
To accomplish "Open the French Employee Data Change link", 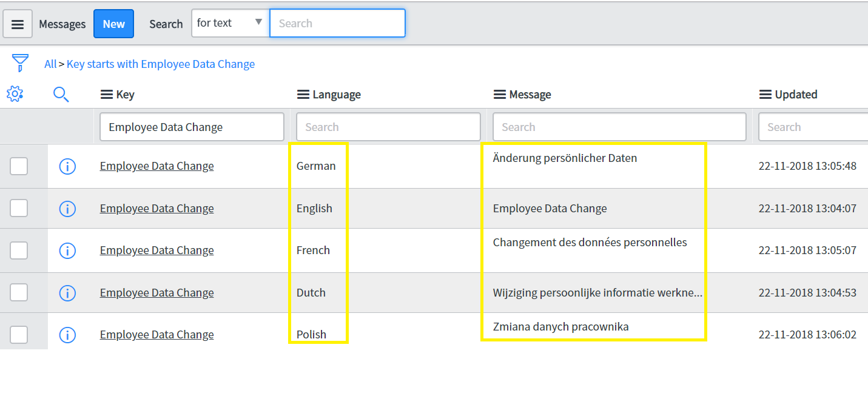I will tap(156, 250).
